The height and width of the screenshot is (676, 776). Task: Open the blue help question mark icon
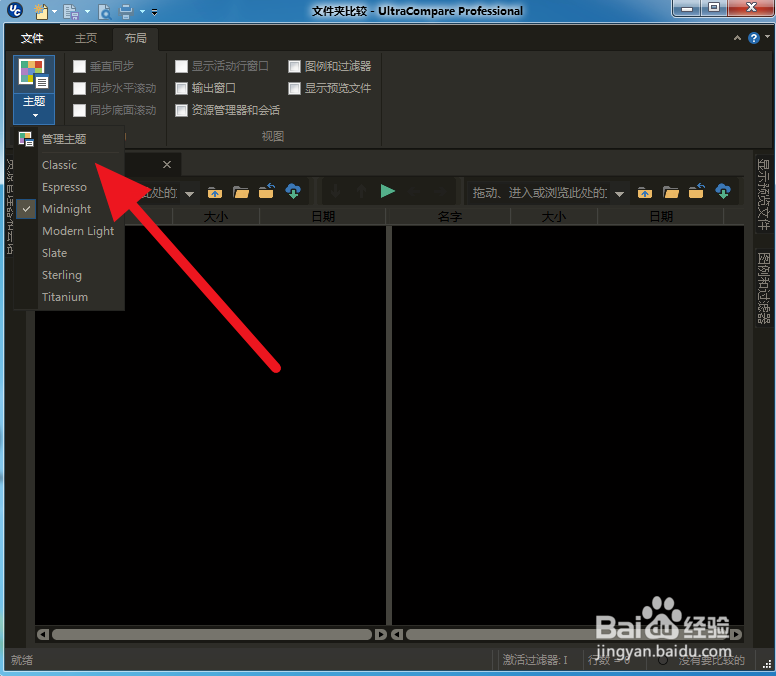tap(754, 38)
